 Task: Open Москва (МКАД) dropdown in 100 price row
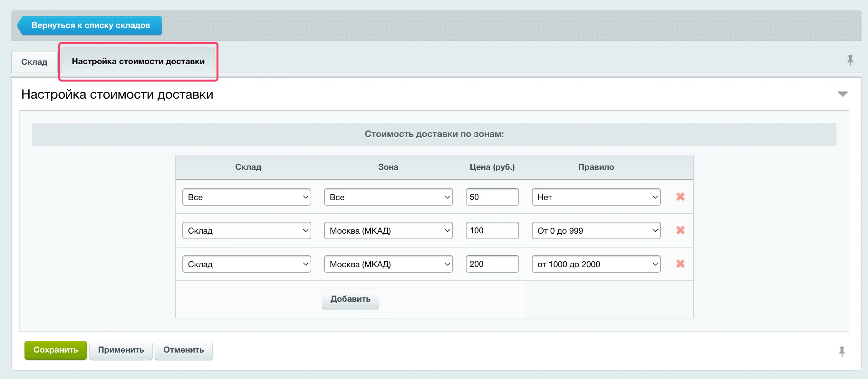click(x=388, y=230)
